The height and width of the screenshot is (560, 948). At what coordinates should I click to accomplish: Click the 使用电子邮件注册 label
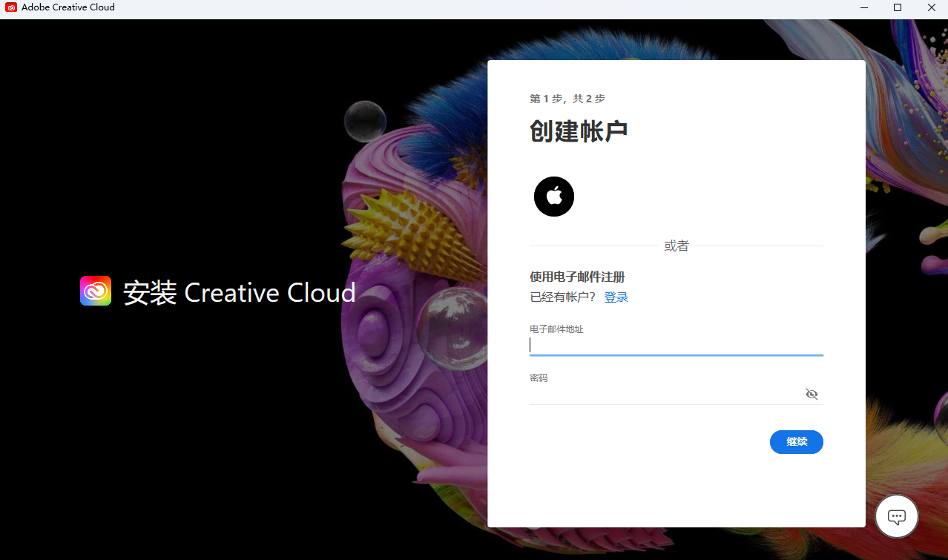click(577, 277)
